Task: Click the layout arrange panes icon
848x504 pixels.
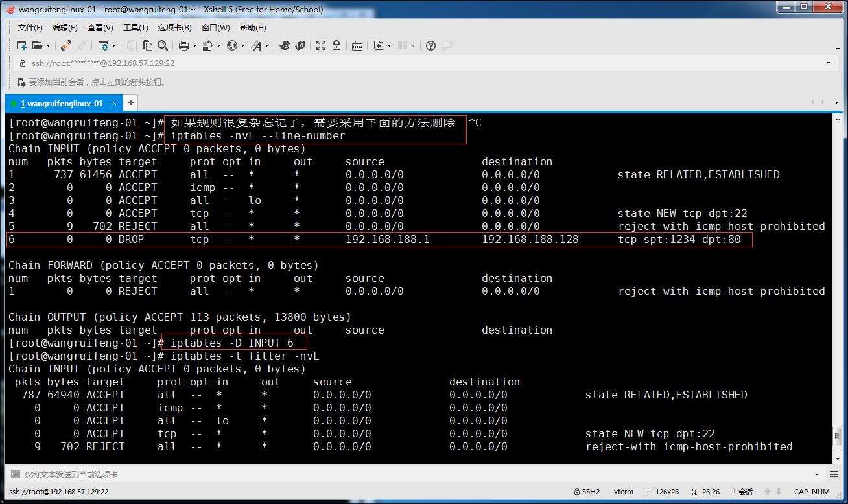Action: click(403, 45)
